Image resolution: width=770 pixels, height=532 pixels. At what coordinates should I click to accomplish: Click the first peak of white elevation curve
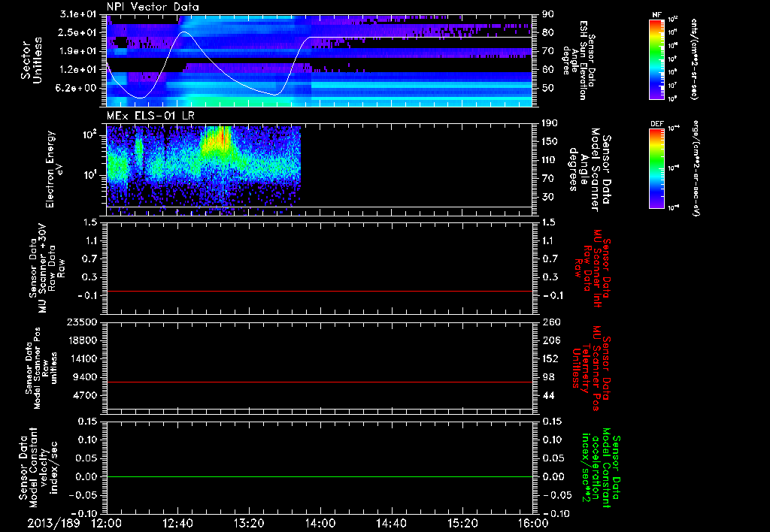click(184, 32)
